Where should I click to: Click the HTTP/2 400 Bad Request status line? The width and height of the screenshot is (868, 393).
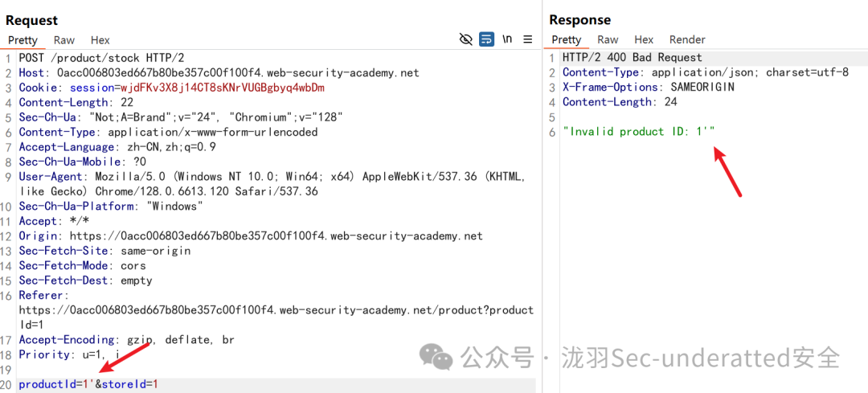click(x=633, y=58)
